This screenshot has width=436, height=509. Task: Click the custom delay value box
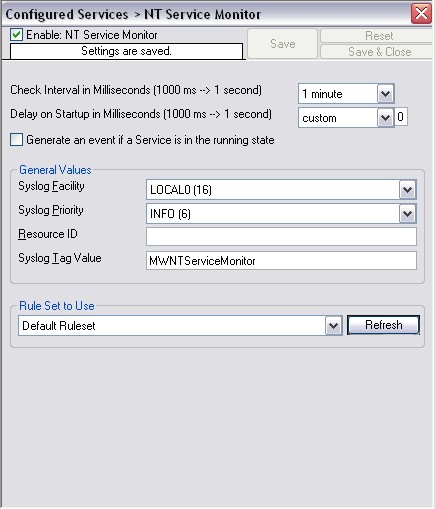[x=401, y=117]
